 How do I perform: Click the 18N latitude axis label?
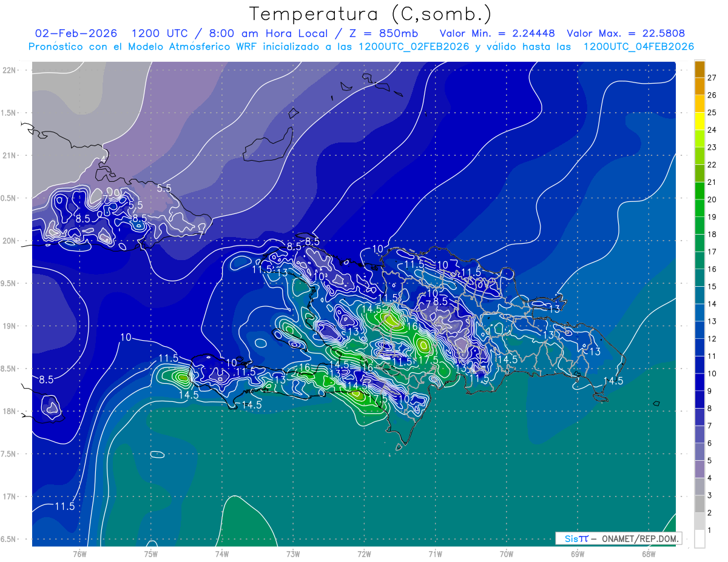(10, 411)
